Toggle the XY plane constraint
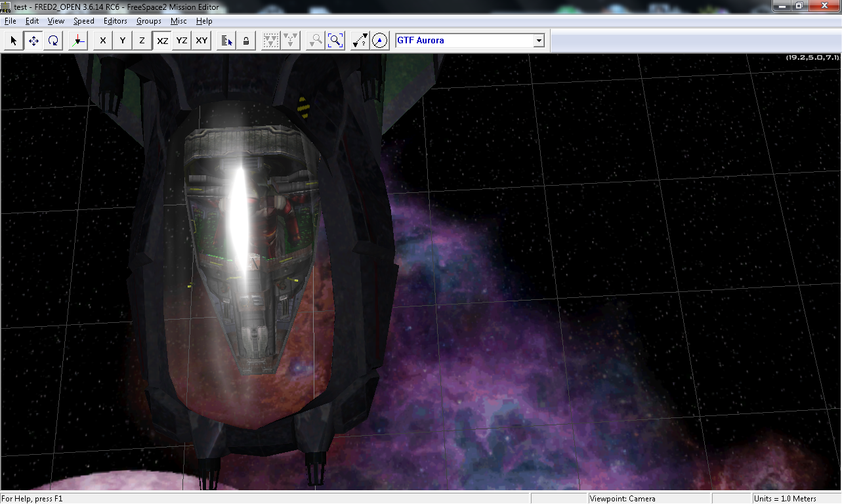Screen dimensions: 842x504 201,41
